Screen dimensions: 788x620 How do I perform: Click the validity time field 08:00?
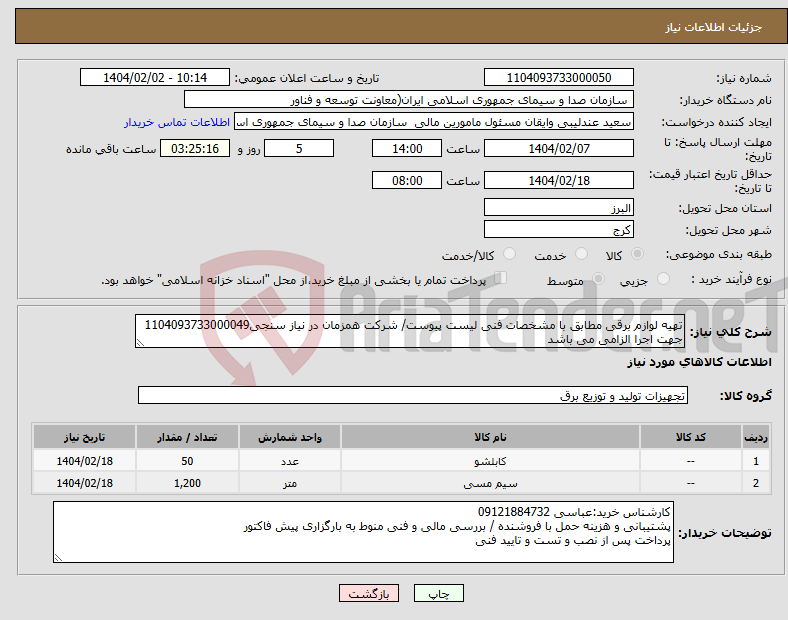(407, 180)
